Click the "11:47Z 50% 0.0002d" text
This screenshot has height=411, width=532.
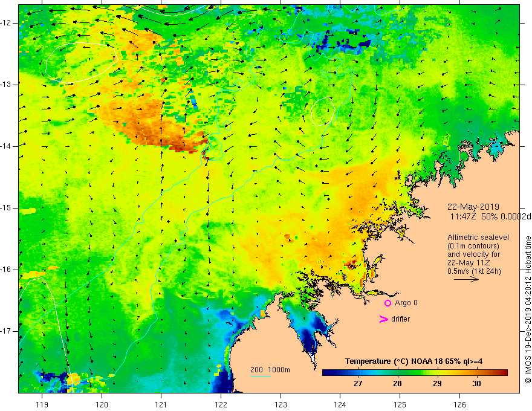(491, 216)
